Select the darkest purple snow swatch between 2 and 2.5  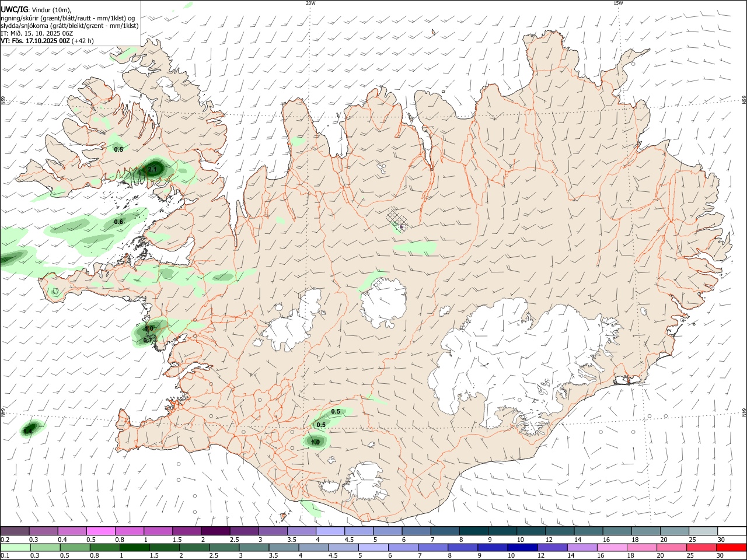(215, 531)
